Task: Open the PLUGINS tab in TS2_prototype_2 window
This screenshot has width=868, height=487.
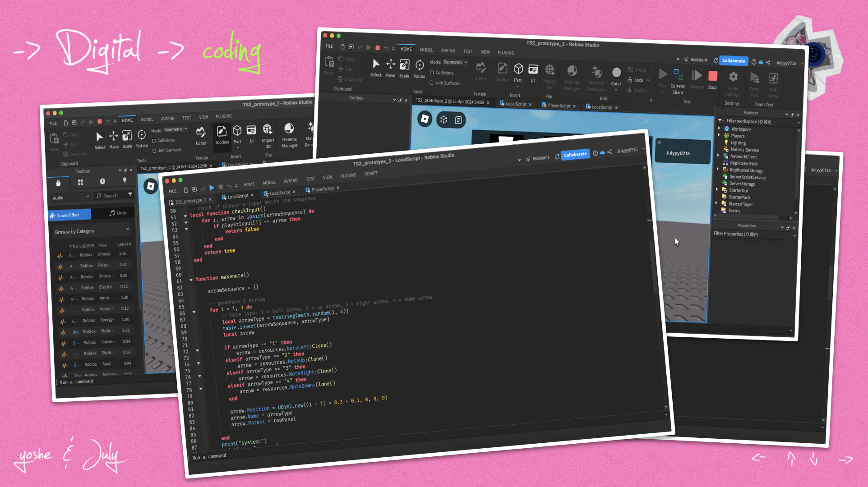Action: 506,52
